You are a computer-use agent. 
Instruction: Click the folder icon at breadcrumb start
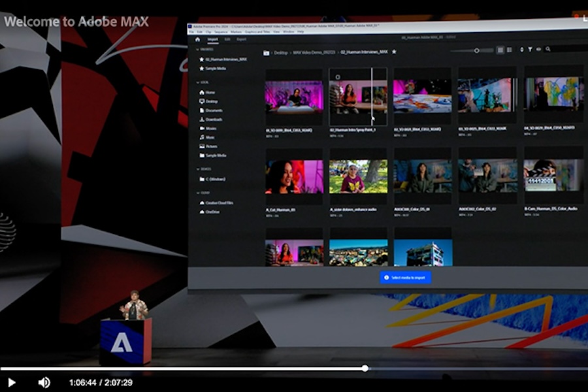click(267, 53)
